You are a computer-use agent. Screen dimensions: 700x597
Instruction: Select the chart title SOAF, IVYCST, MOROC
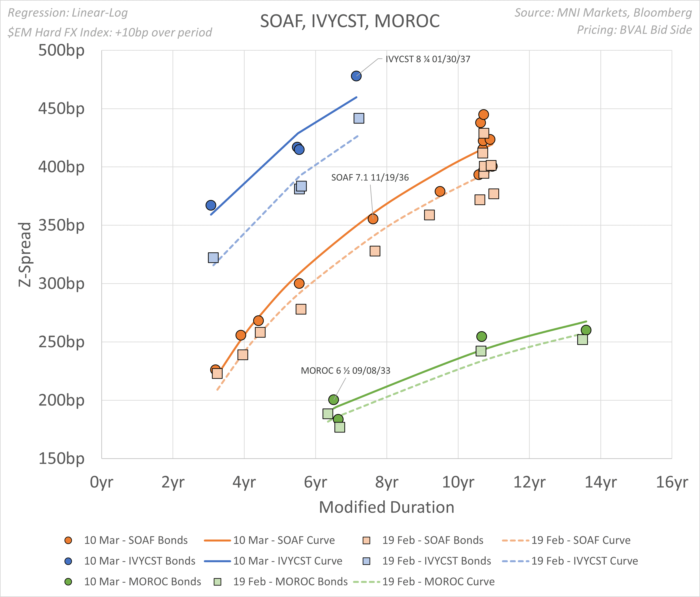350,21
